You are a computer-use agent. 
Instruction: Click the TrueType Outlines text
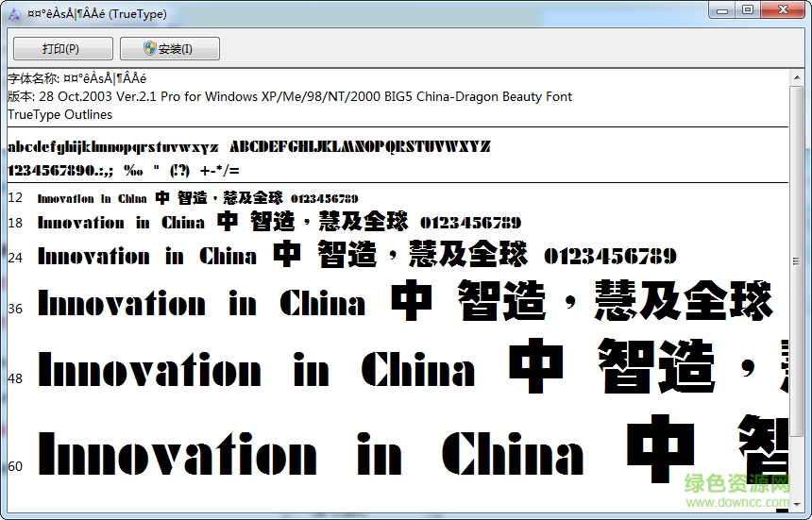click(60, 114)
